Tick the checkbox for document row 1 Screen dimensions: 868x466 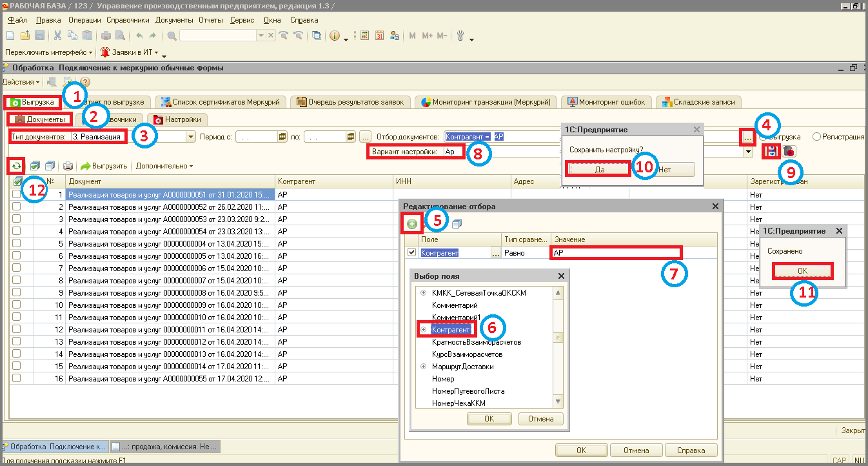[x=17, y=195]
